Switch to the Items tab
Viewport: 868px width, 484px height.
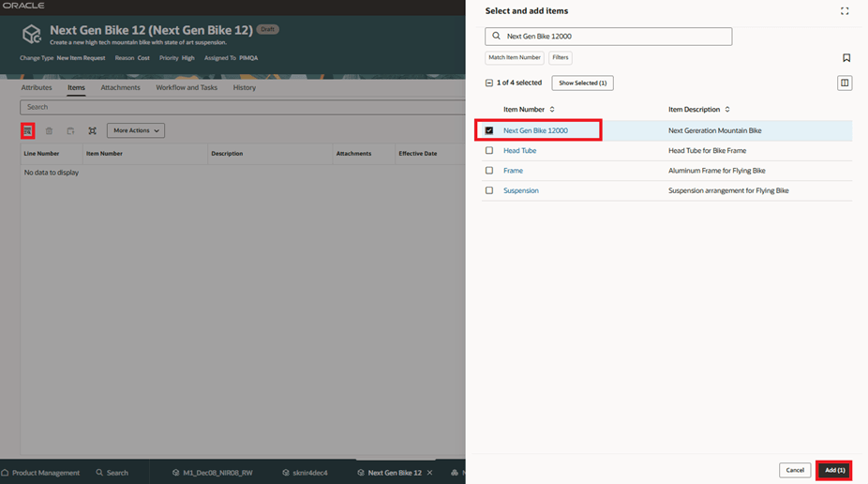[x=76, y=87]
